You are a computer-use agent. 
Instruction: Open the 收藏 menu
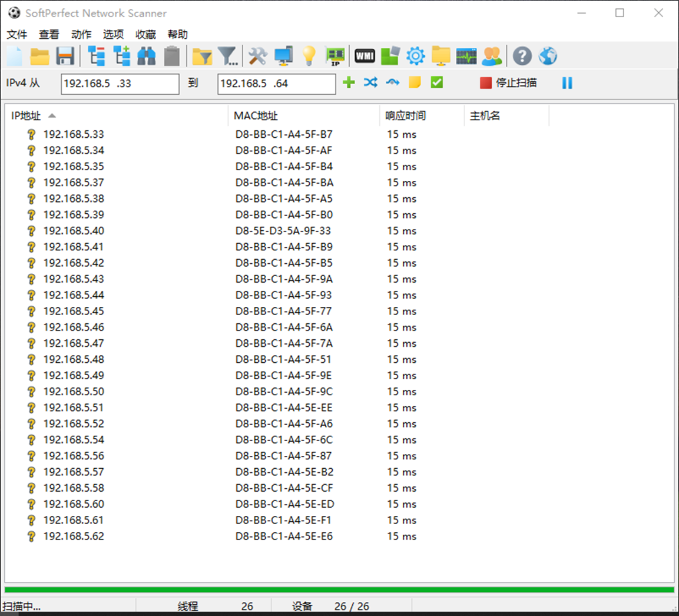[145, 34]
